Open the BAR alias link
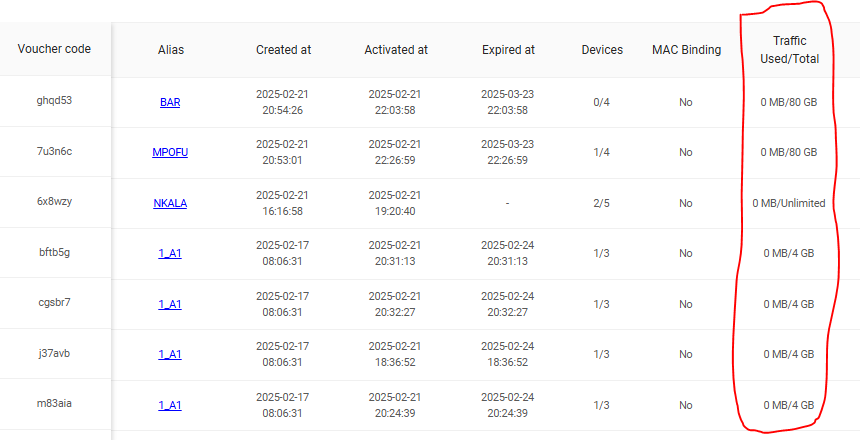The height and width of the screenshot is (440, 860). [170, 103]
